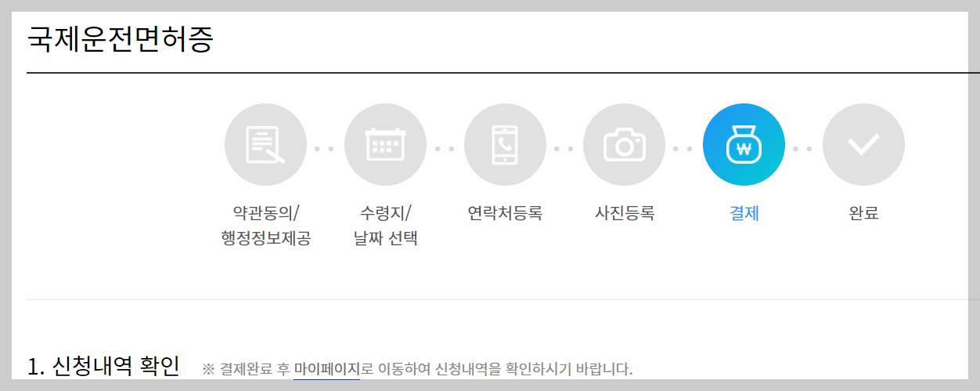The width and height of the screenshot is (980, 391).
Task: Select the blue 결제 step label
Action: point(744,213)
